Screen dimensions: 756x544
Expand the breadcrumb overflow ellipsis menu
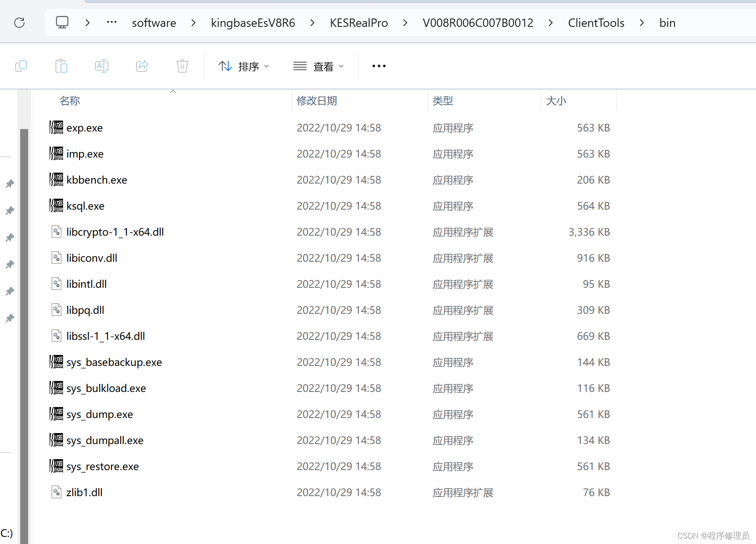(x=111, y=22)
